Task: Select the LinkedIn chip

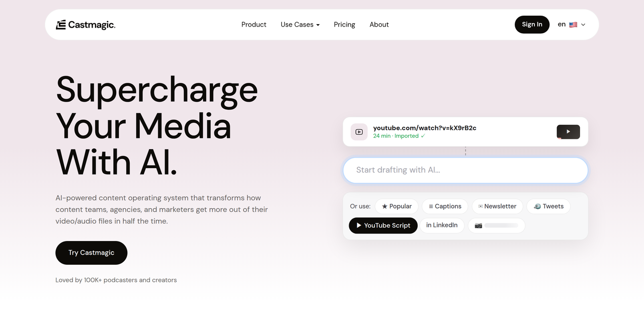Action: tap(442, 225)
